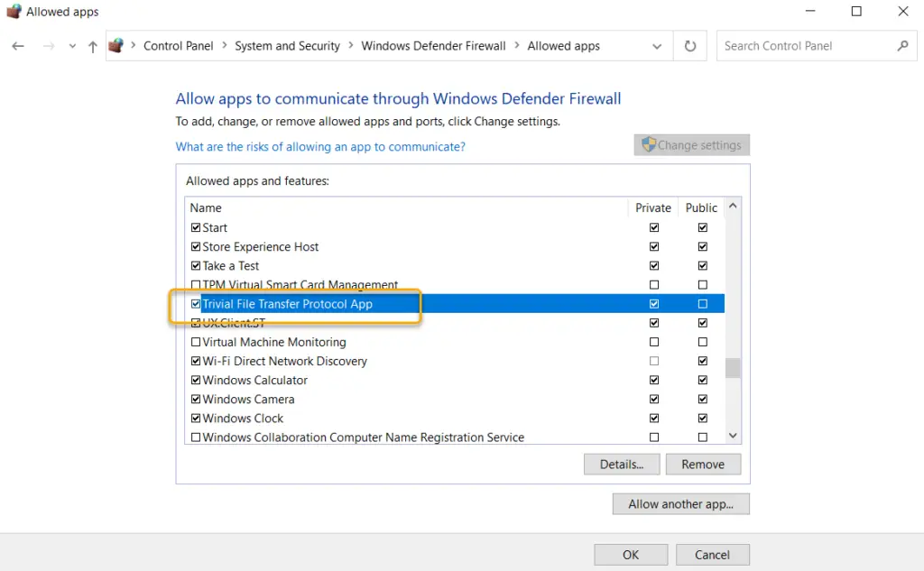Toggle Windows Camera Public checkbox
The image size is (924, 571).
pos(702,399)
